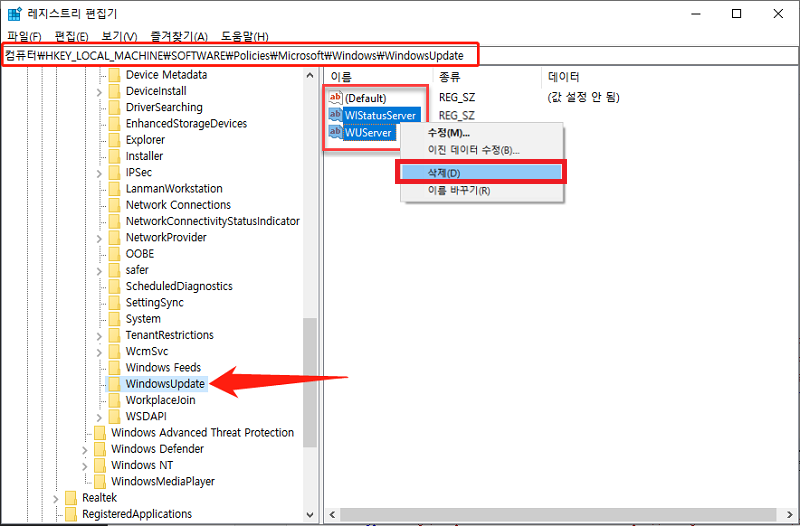Expand the safer key
Image resolution: width=800 pixels, height=526 pixels.
pos(99,271)
